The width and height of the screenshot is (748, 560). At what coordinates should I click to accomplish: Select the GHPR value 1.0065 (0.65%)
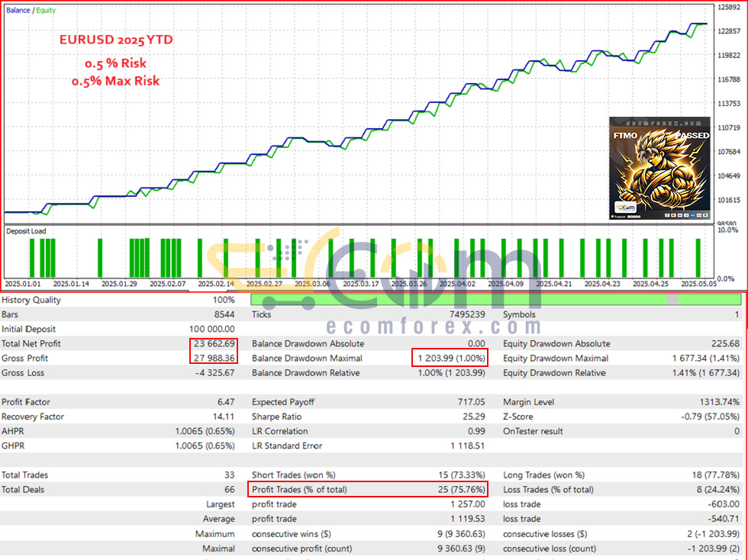point(205,446)
